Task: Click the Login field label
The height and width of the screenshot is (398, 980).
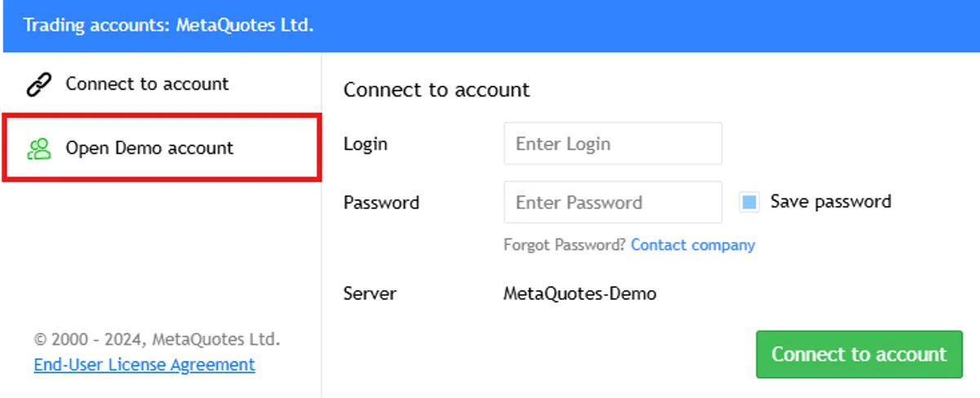Action: 365,145
